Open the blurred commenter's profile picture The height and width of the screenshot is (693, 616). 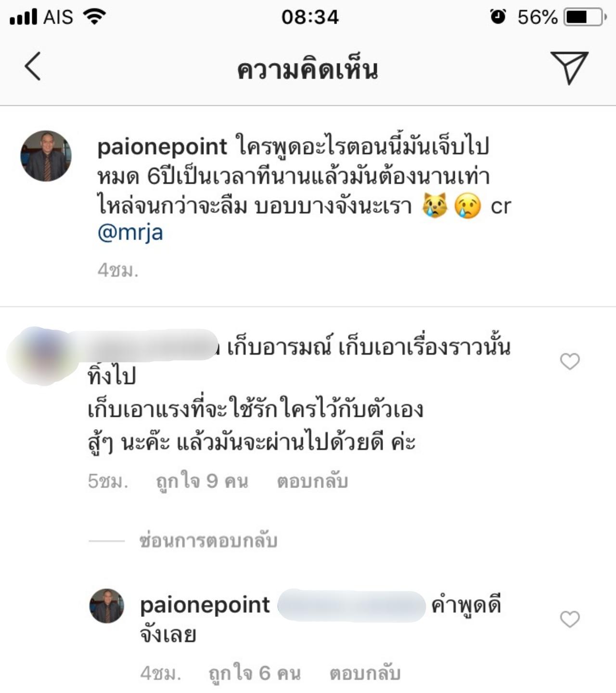(42, 356)
